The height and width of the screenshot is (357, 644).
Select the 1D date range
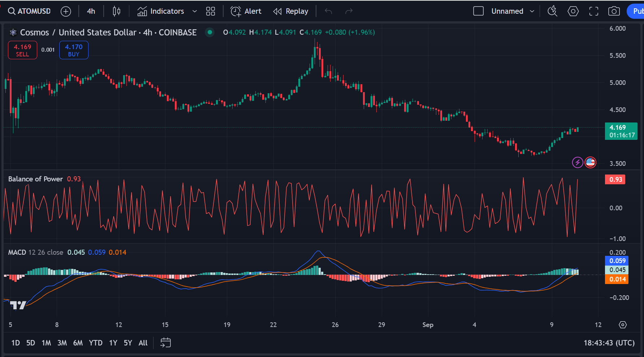click(x=16, y=343)
